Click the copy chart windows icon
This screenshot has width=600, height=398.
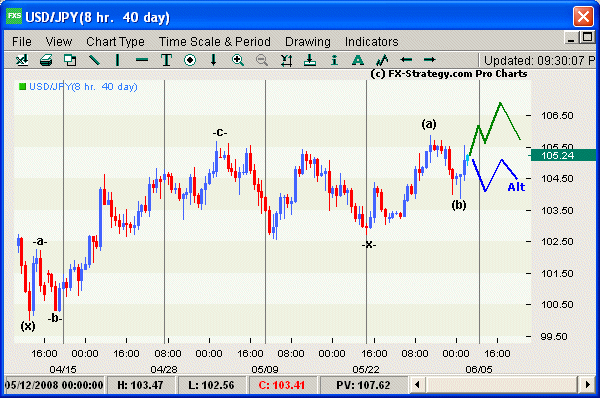(70, 60)
